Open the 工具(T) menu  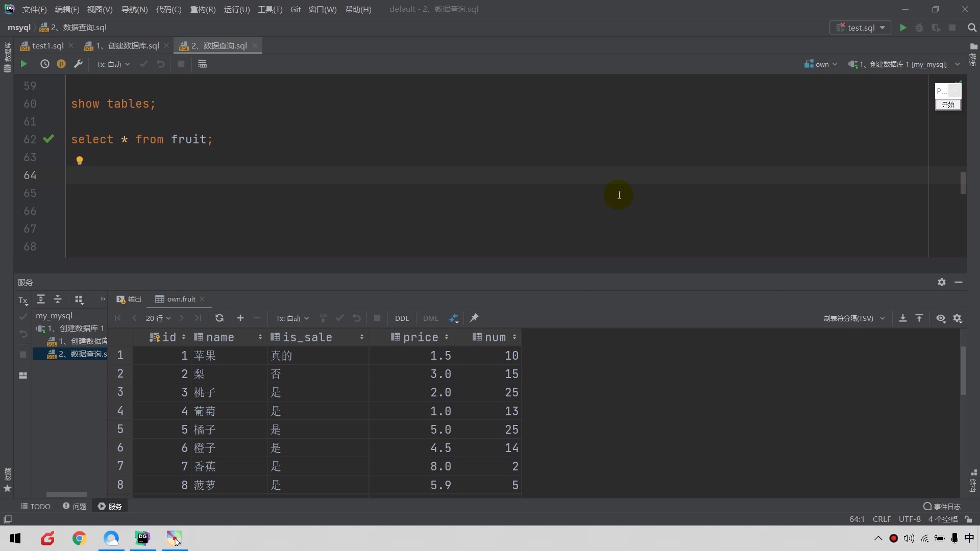[x=269, y=9]
